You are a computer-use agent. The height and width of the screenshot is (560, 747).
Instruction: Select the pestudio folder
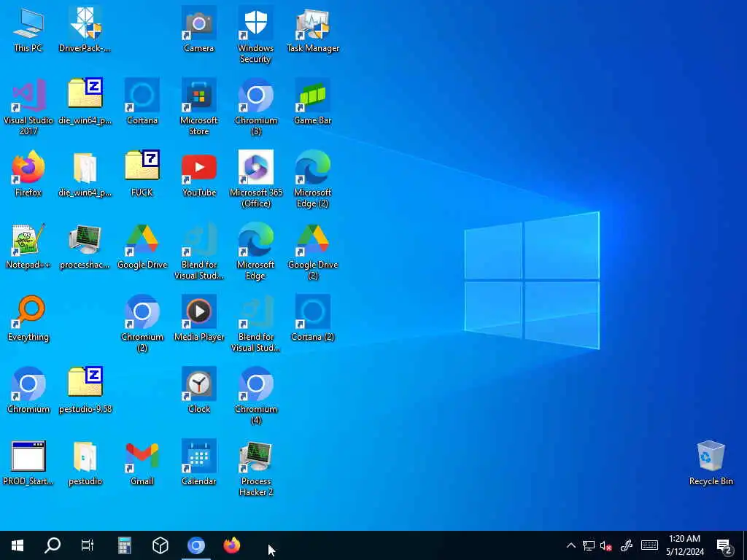coord(85,463)
